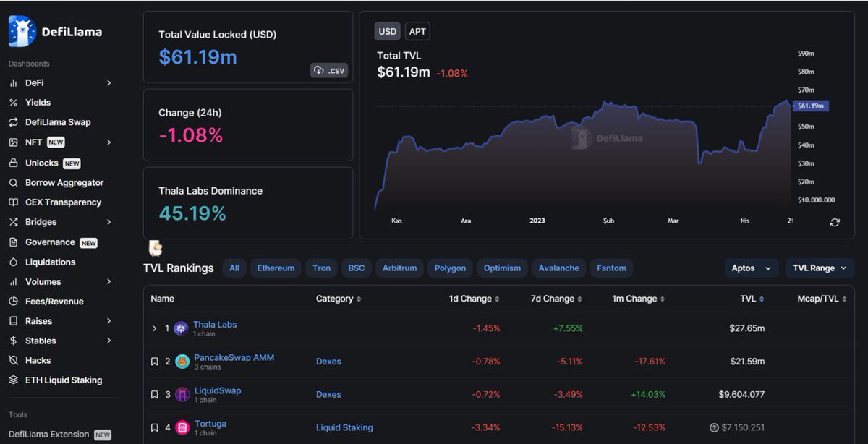Image resolution: width=868 pixels, height=444 pixels.
Task: Click the Tortuga TVL question-mark icon
Action: [x=714, y=428]
